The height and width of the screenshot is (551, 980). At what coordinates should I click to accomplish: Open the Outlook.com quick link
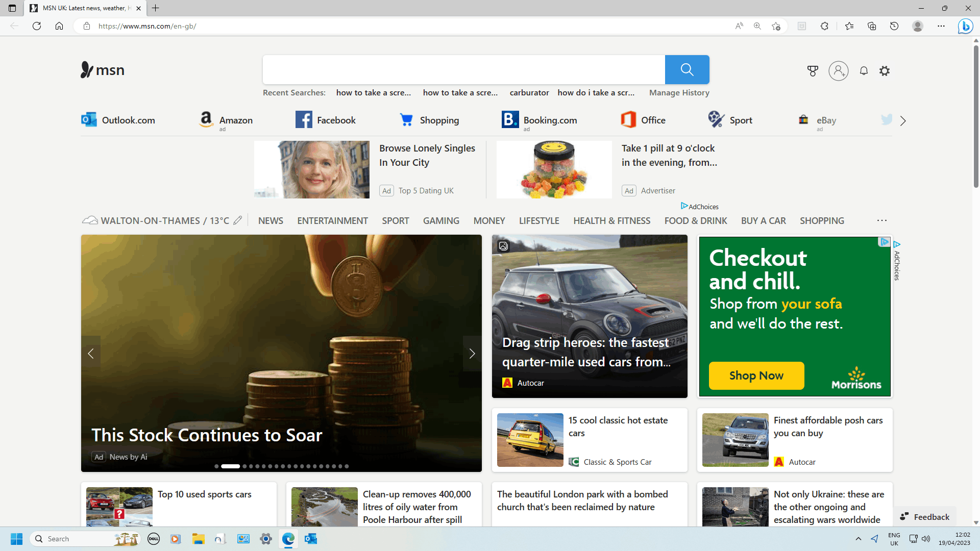[x=117, y=120]
